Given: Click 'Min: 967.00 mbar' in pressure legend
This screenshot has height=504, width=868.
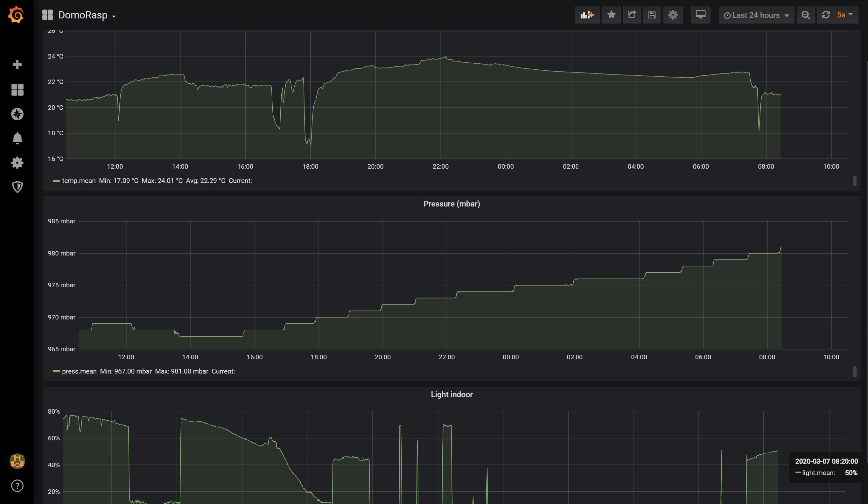Looking at the screenshot, I should tap(126, 371).
